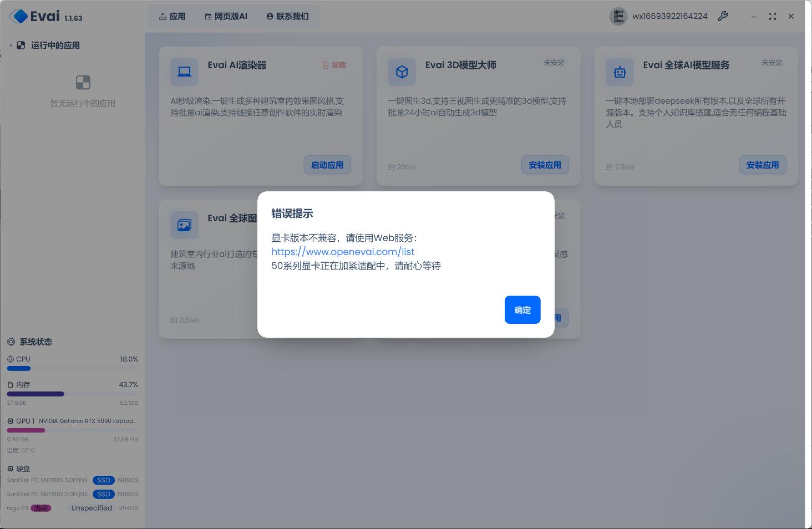This screenshot has width=812, height=529.
Task: Click the running apps panel icon
Action: coord(21,45)
